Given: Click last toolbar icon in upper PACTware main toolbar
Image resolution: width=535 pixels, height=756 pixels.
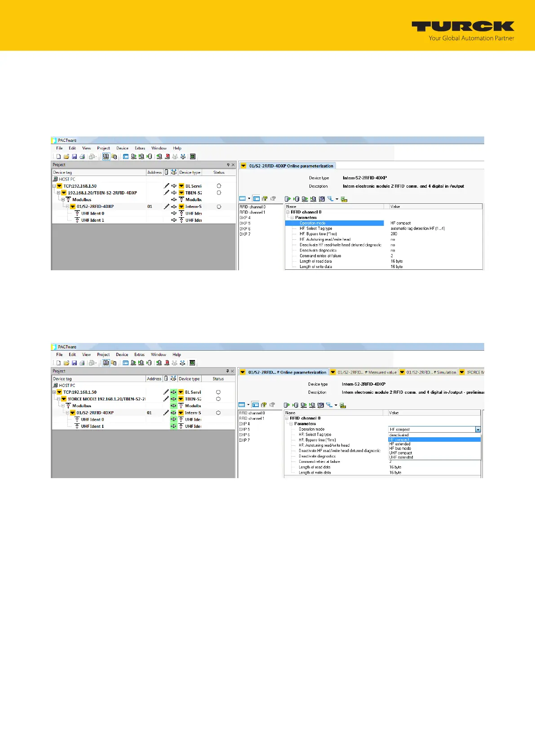Looking at the screenshot, I should pyautogui.click(x=193, y=157).
